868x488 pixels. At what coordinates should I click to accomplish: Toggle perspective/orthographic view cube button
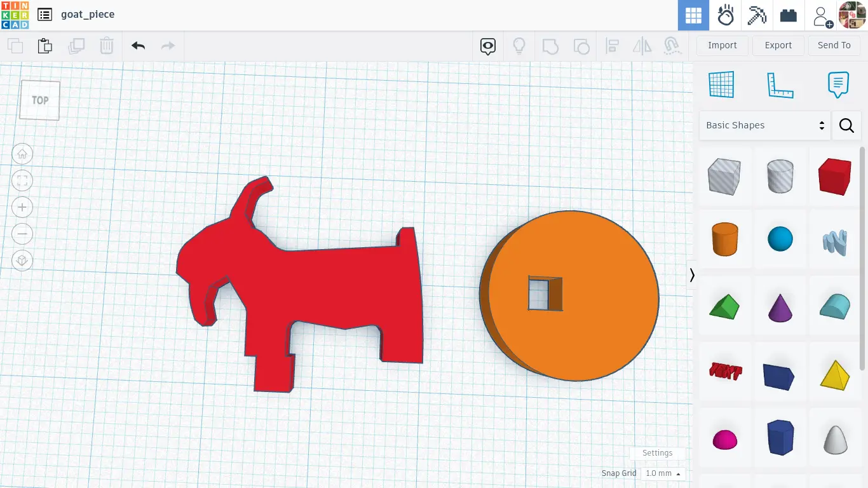click(x=22, y=261)
